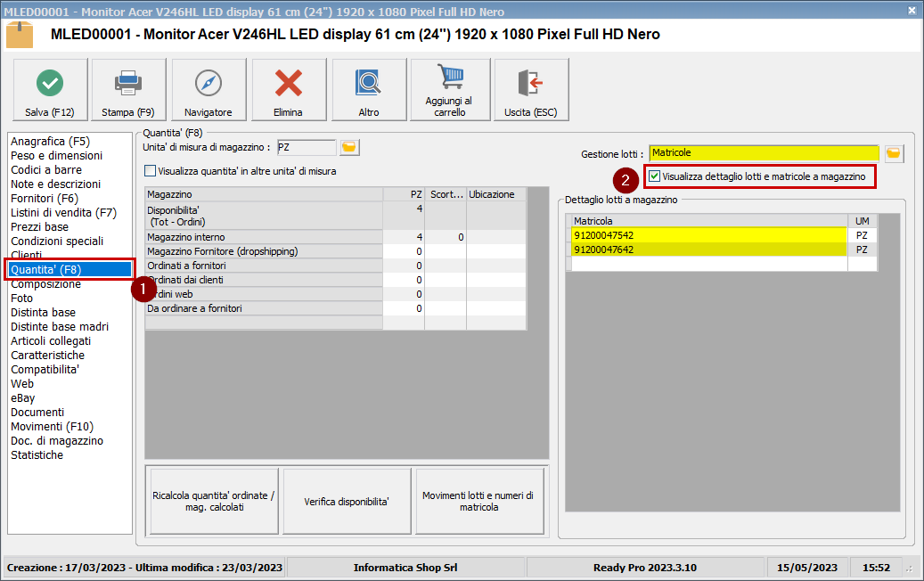Viewport: 924px width, 581px height.
Task: Click the Aggiungi al carrello cart button
Action: [450, 90]
